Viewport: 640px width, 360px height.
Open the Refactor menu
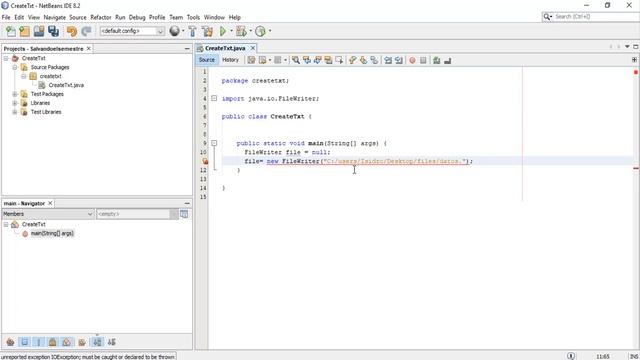tap(100, 17)
